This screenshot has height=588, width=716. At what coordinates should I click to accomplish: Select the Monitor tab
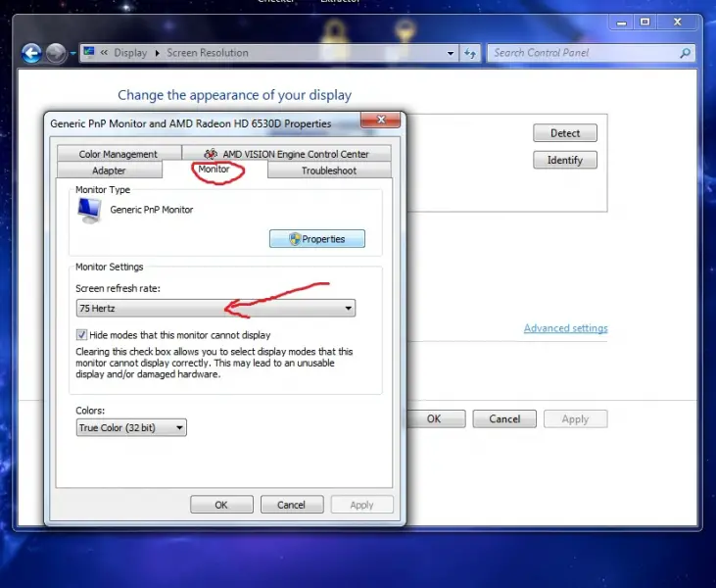(215, 169)
